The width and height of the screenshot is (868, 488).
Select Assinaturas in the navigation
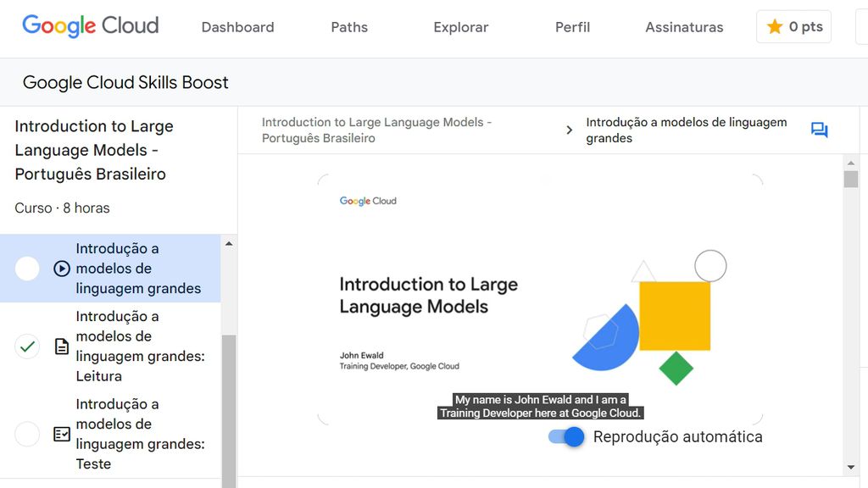point(684,27)
